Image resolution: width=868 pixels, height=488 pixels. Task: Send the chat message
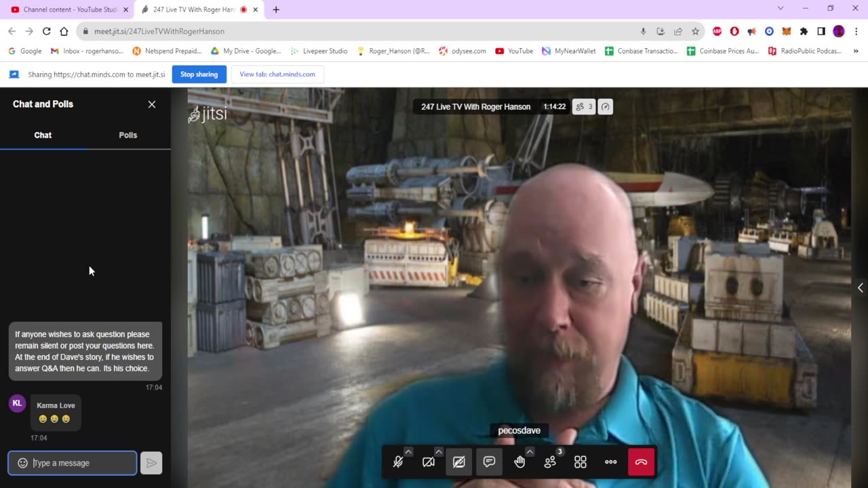[x=151, y=463]
